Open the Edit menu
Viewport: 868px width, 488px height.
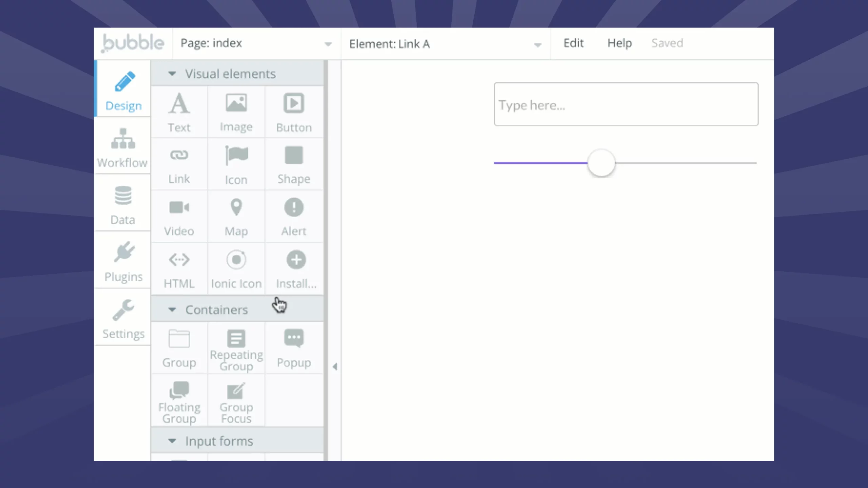coord(573,43)
